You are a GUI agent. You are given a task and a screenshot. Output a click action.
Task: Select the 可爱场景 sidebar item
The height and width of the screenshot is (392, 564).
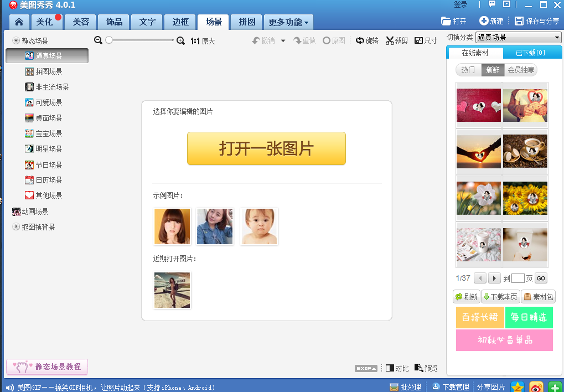[x=44, y=102]
